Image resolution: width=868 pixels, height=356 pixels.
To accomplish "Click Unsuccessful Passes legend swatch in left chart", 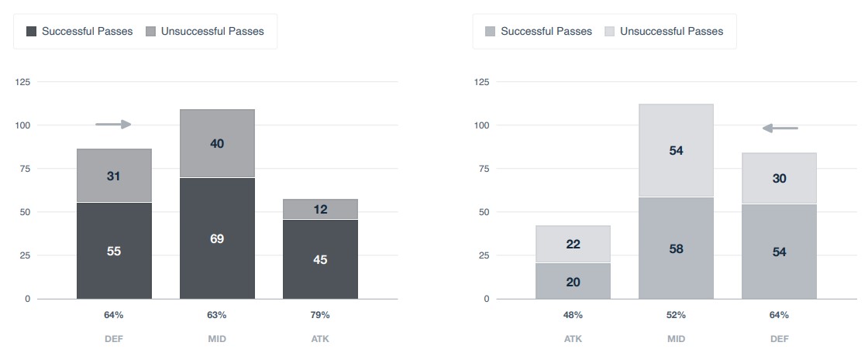I will [x=151, y=32].
